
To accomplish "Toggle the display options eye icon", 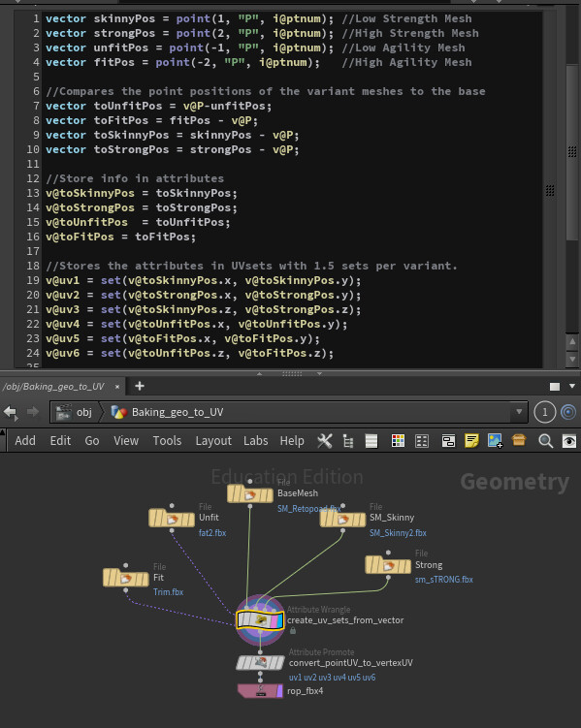I will 569,441.
